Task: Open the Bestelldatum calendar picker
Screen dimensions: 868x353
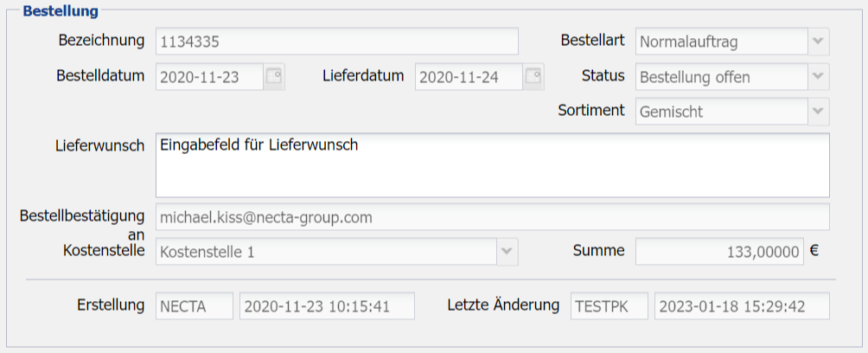Action: point(274,76)
